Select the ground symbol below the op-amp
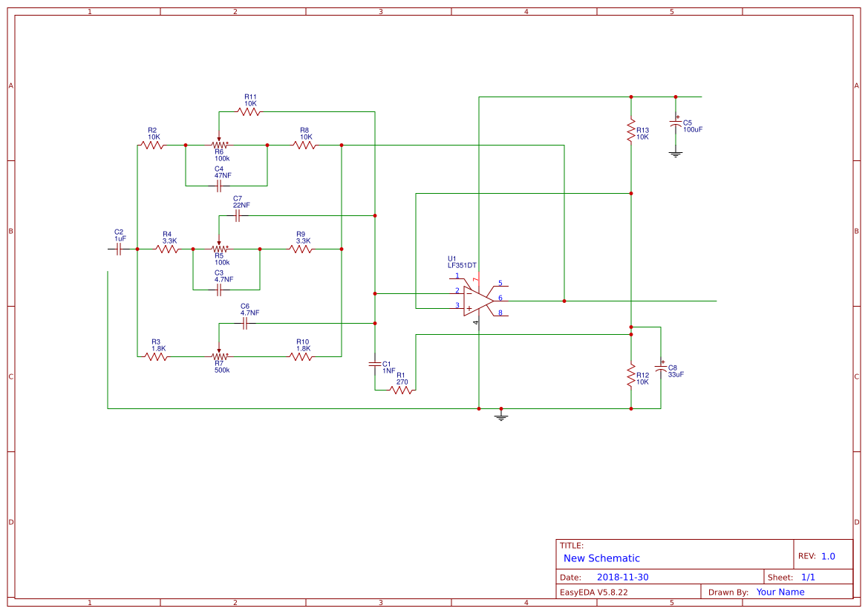 (x=501, y=414)
